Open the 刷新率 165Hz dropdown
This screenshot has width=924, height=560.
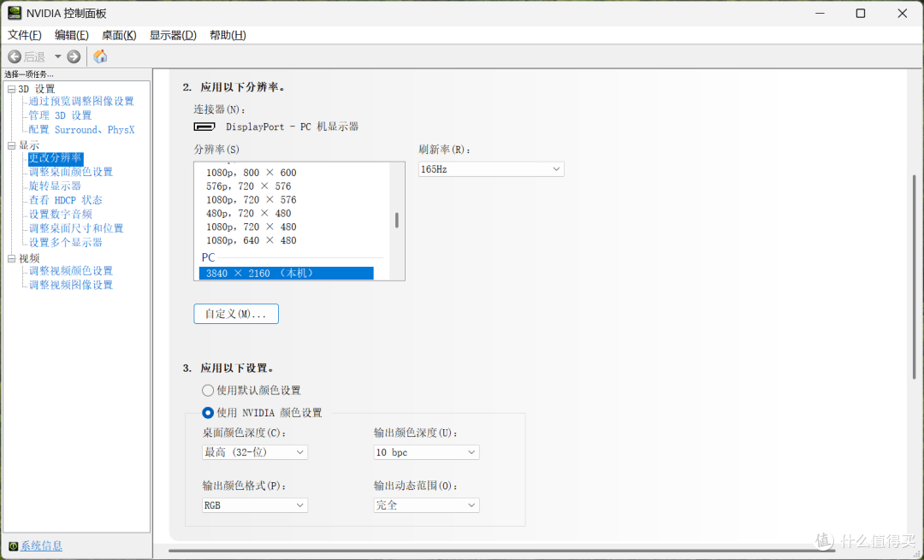(491, 169)
